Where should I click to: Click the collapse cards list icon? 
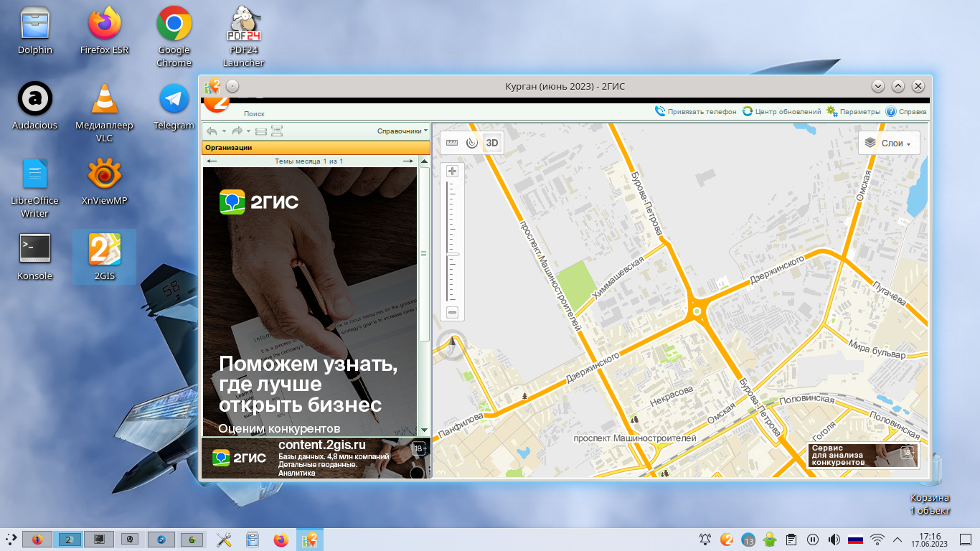pos(261,131)
